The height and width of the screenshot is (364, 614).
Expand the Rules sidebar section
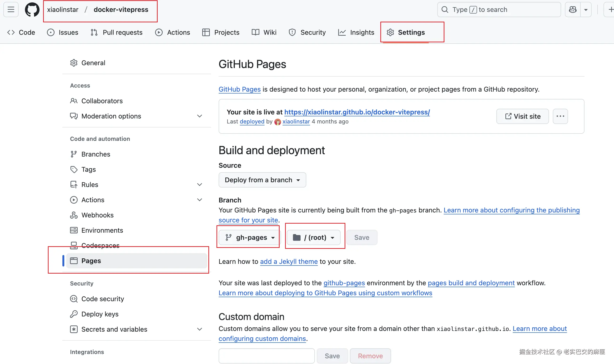pyautogui.click(x=199, y=184)
